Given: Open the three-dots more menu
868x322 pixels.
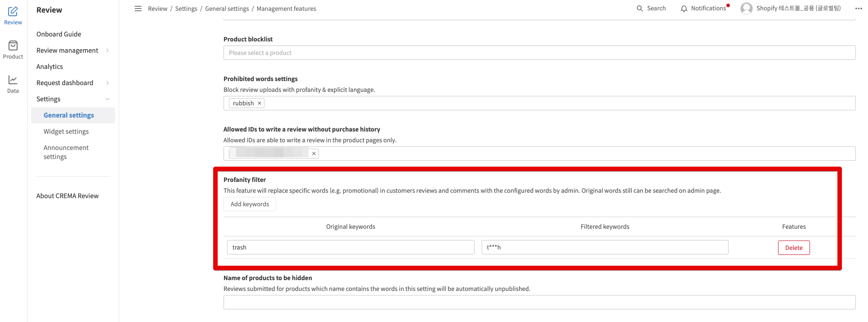Looking at the screenshot, I should click(859, 9).
